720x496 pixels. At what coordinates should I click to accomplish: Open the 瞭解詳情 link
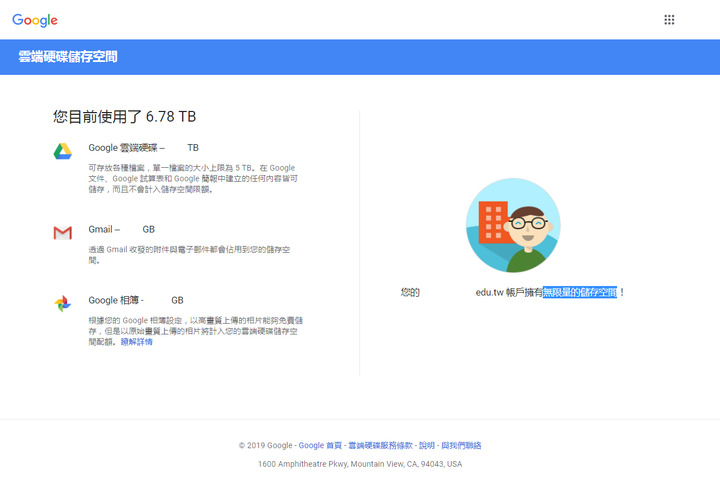click(x=136, y=342)
